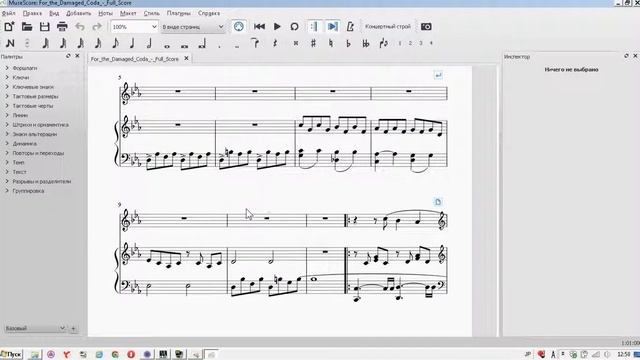Expand the Темп palette
Image resolution: width=640 pixels, height=360 pixels.
coord(18,162)
